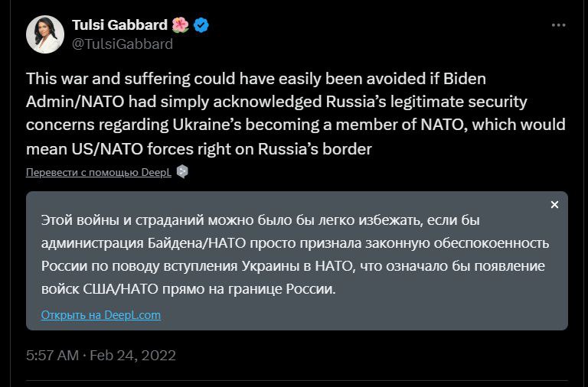
Task: Close the DeepL translation box
Action: [554, 205]
